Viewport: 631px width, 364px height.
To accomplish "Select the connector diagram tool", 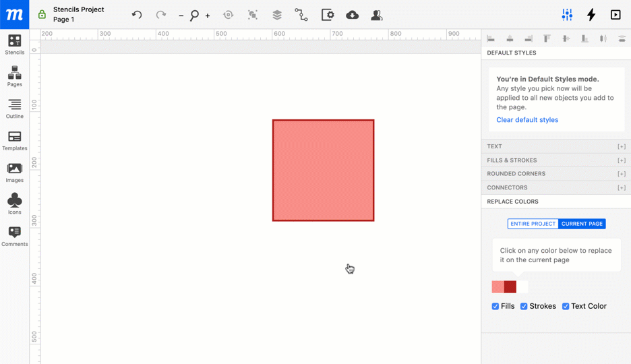I will click(301, 15).
